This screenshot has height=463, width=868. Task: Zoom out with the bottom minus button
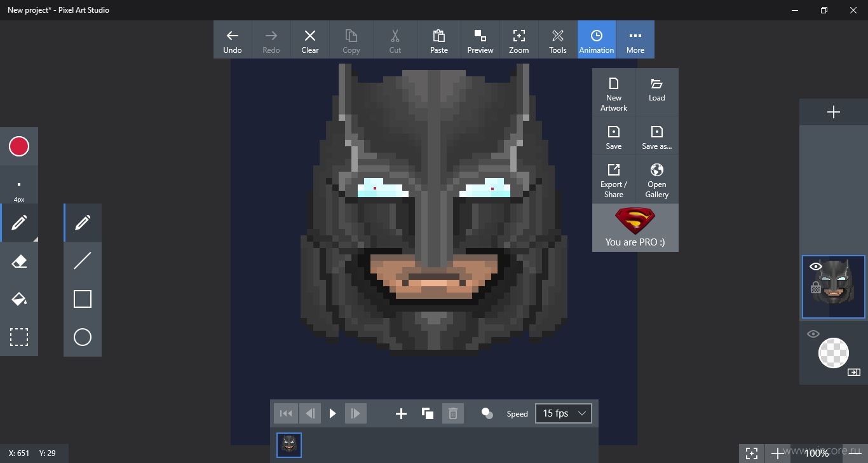click(x=855, y=453)
